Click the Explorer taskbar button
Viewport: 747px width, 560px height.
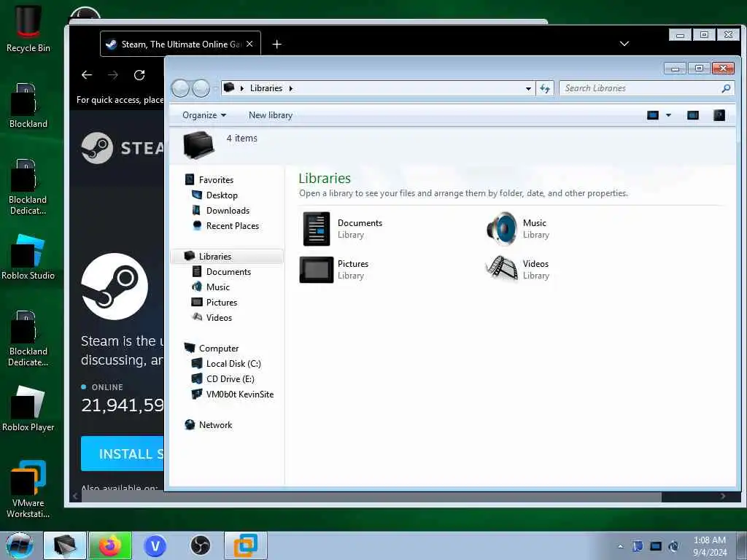click(x=65, y=545)
